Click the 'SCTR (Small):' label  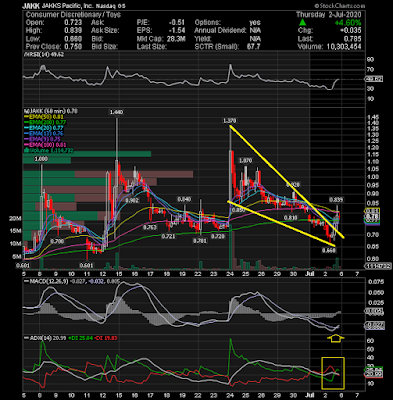click(x=217, y=47)
